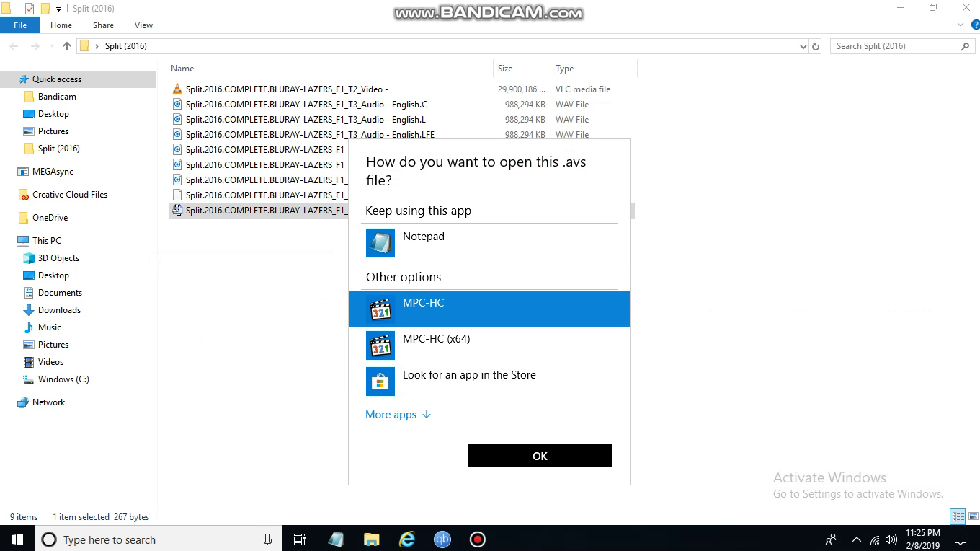Select Look for an app in the Store
The height and width of the screenshot is (551, 980).
[x=489, y=382]
